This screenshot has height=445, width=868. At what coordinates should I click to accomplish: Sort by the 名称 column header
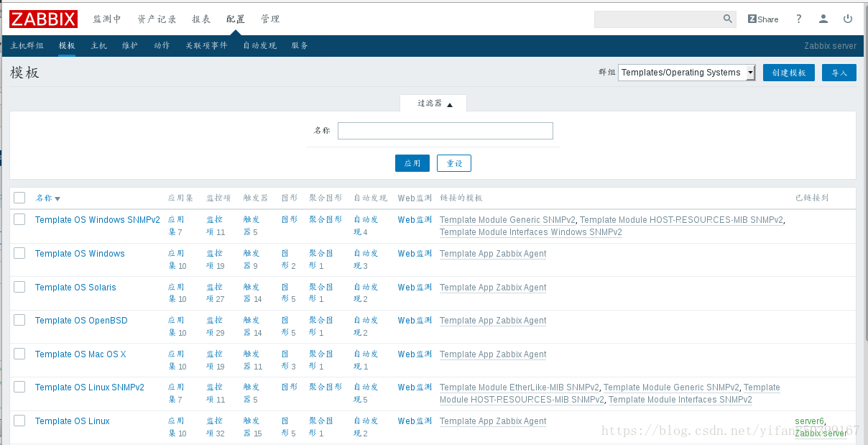click(47, 198)
